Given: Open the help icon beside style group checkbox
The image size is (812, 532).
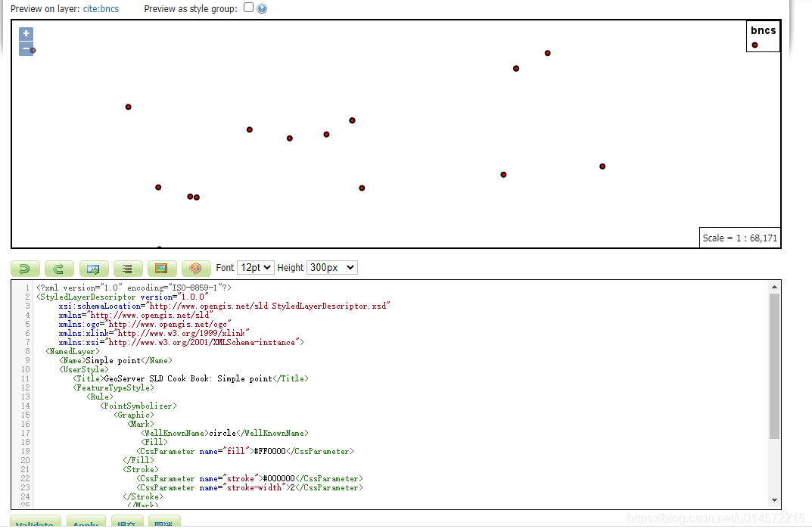Looking at the screenshot, I should click(x=262, y=8).
